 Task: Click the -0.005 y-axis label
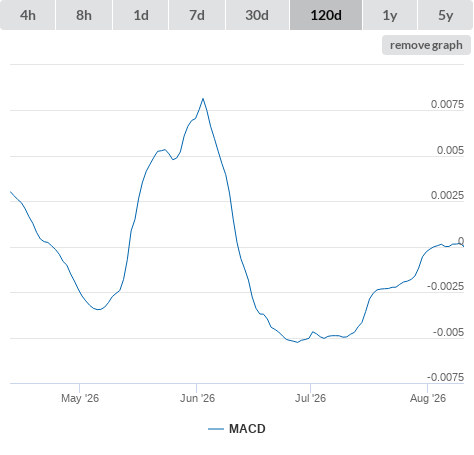tap(448, 332)
